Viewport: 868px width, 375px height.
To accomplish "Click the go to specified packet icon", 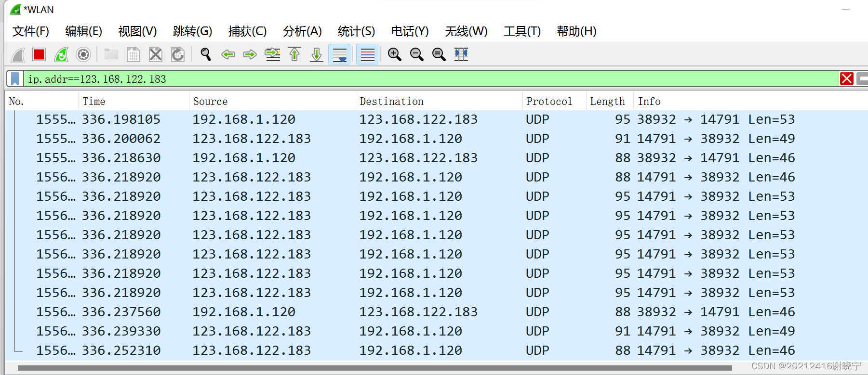I will (272, 54).
